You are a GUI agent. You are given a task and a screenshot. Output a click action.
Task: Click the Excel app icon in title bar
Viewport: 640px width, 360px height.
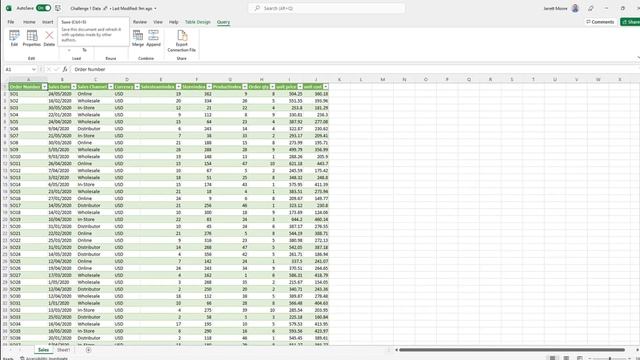pyautogui.click(x=8, y=8)
